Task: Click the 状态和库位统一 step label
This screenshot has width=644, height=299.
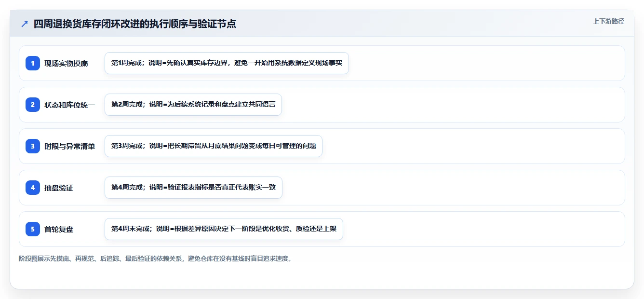Action: [x=69, y=105]
